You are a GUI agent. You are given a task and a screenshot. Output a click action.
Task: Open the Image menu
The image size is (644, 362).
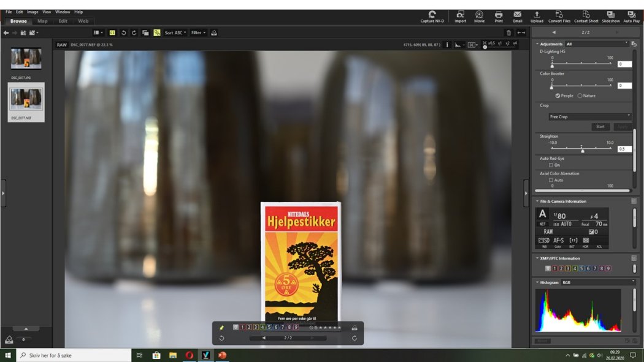33,12
